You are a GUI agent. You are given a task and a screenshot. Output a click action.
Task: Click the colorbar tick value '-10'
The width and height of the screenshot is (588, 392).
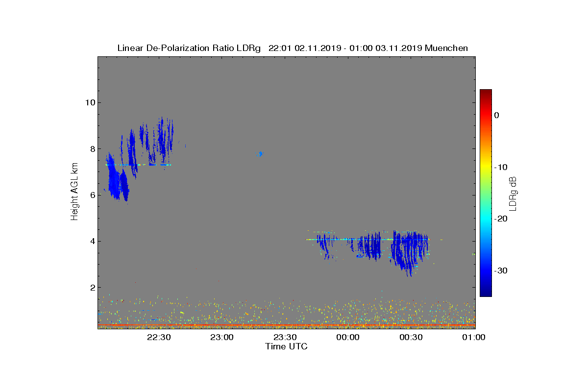click(500, 167)
